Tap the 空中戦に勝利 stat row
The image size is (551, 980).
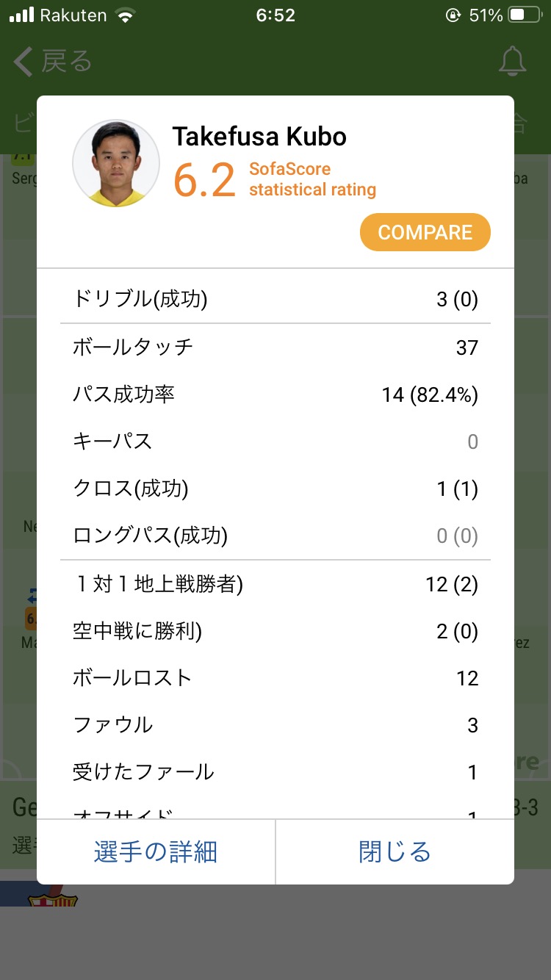(x=275, y=631)
